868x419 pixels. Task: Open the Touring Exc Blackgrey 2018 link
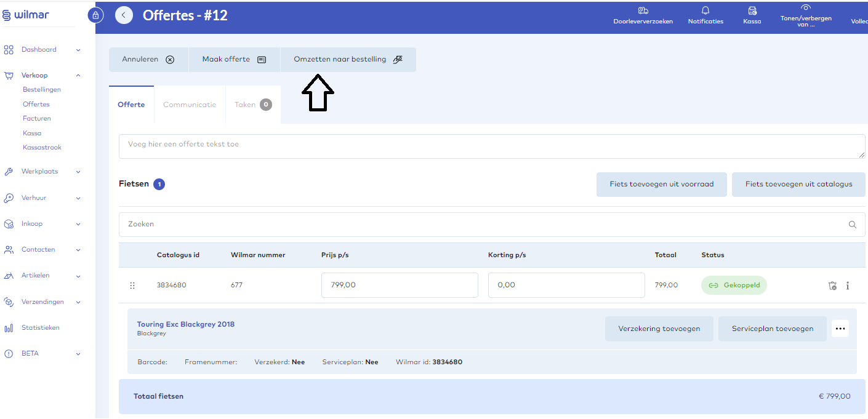click(x=185, y=324)
